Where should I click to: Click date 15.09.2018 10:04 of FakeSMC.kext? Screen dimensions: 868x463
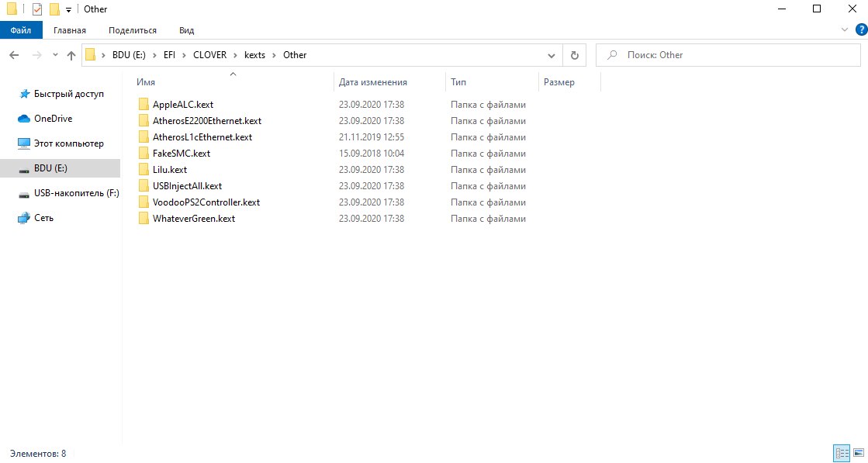[372, 154]
